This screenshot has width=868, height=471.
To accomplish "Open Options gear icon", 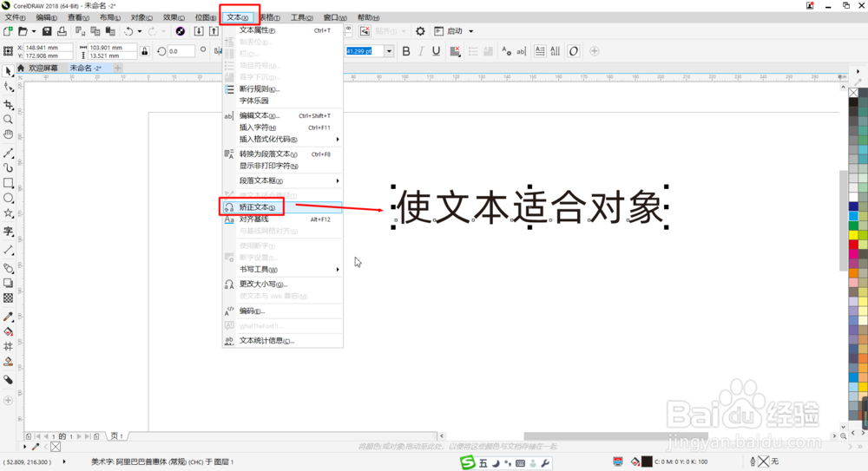I will pyautogui.click(x=420, y=31).
